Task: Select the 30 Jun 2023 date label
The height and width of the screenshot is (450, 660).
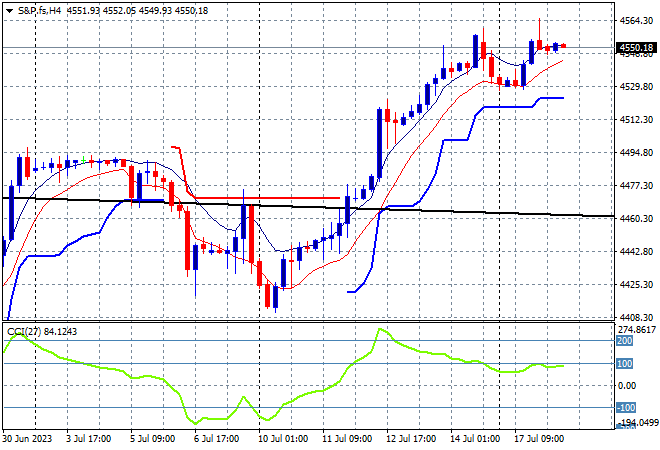Action: tap(27, 439)
